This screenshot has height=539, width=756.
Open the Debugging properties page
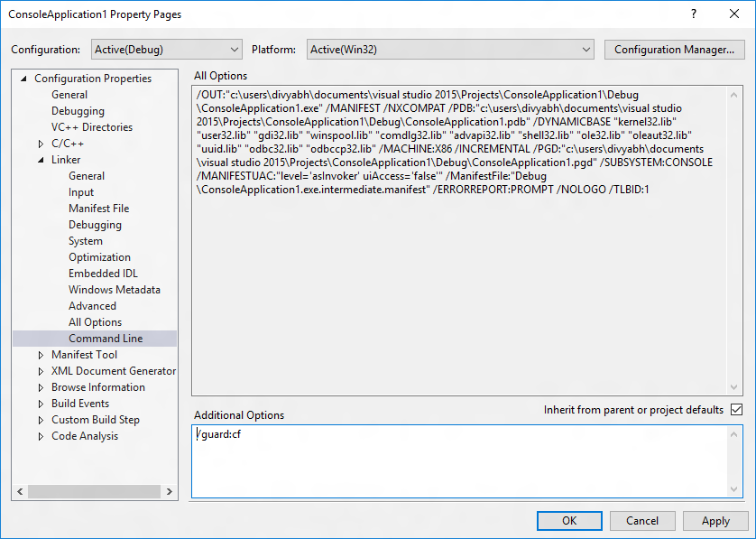(78, 110)
